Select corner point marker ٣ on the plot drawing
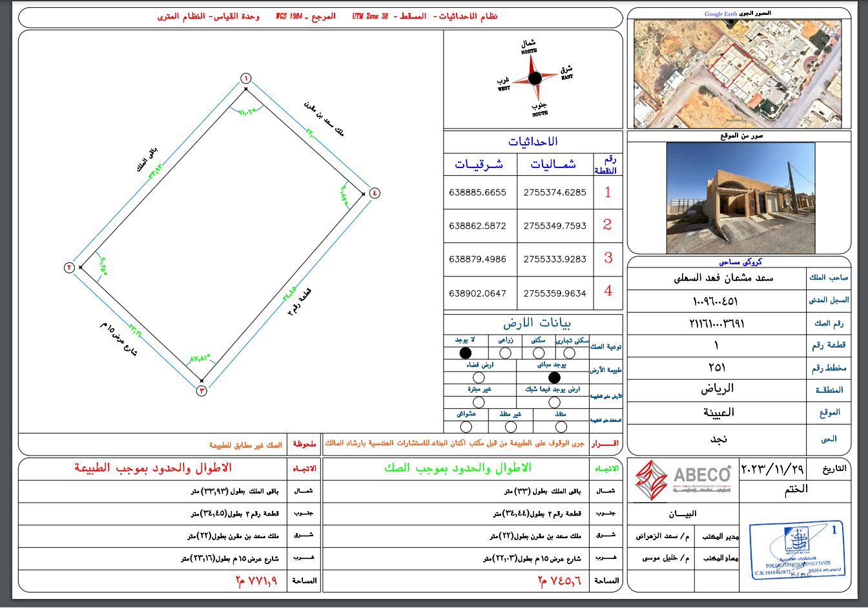Viewport: 868px width, 608px height. 201,390
